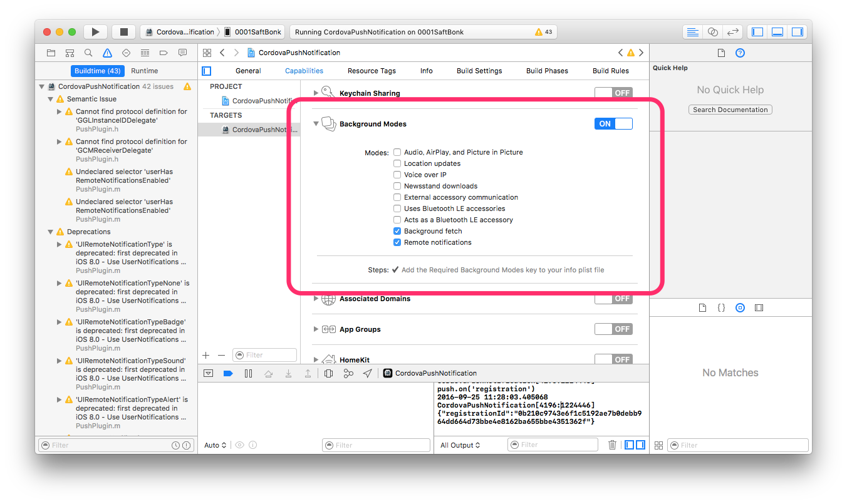Open the Report navigator speech-bubble icon
The height and width of the screenshot is (504, 847).
point(182,53)
